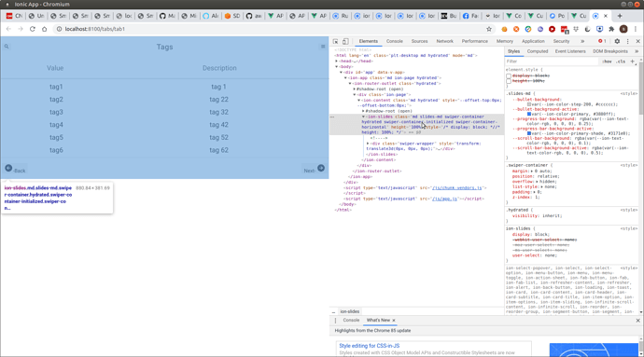Open Style editing for CSS-in-JS link

tap(369, 346)
